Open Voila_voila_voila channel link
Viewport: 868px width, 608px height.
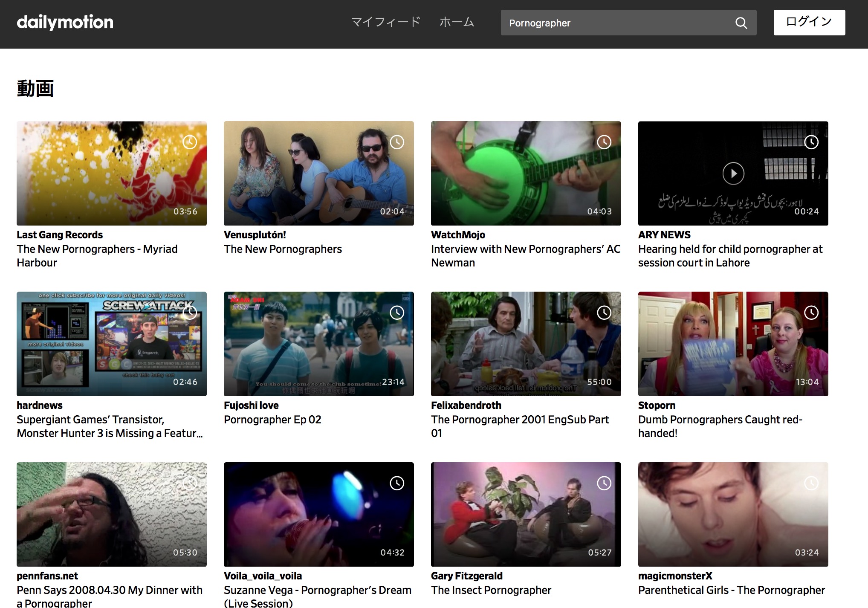[x=263, y=576]
